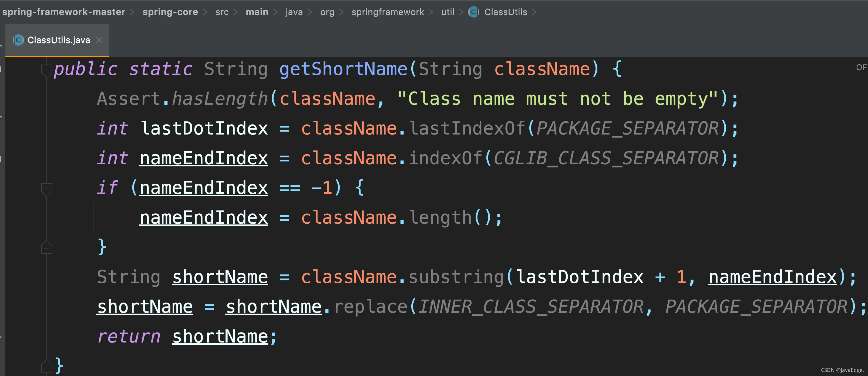868x376 pixels.
Task: Open the ClassUtils breadcrumb class
Action: click(506, 12)
